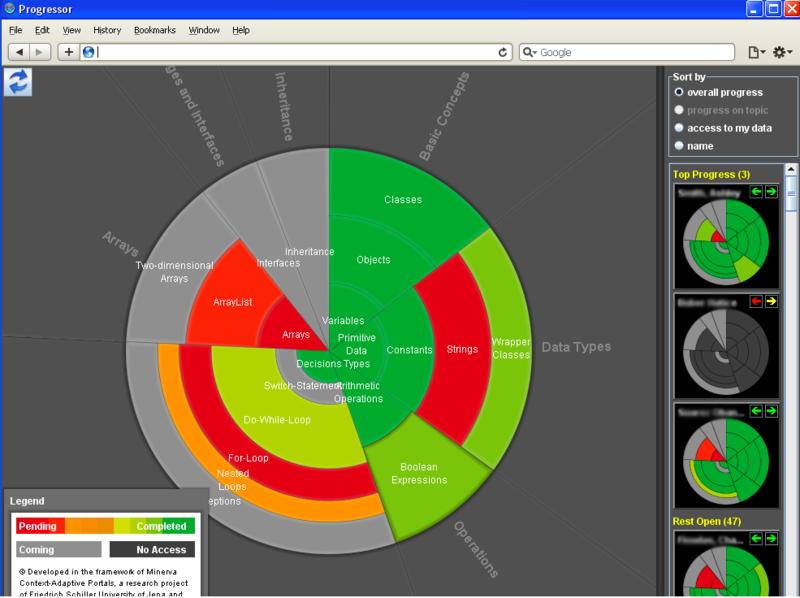Open the Bookmarks menu
800x598 pixels.
click(x=155, y=30)
